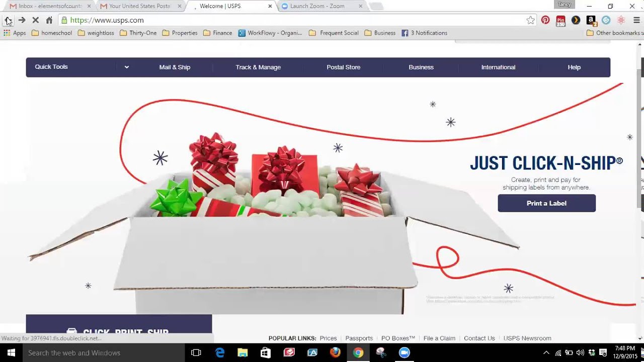The width and height of the screenshot is (644, 362).
Task: Click the JUST CLICK-N-SHIP heading
Action: point(546,163)
